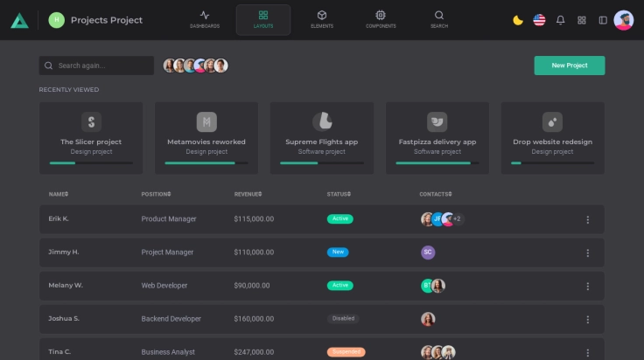The height and width of the screenshot is (360, 644).
Task: Click the New Project button
Action: pyautogui.click(x=569, y=66)
